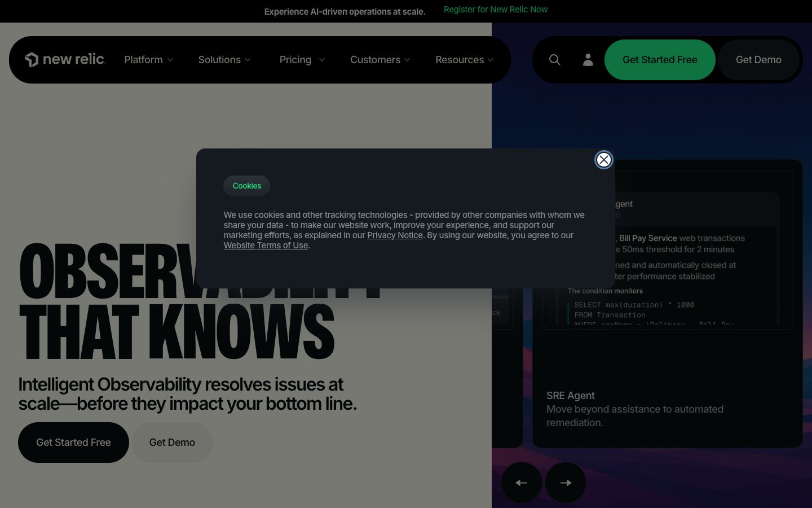This screenshot has width=812, height=508.
Task: Click black Get Started Free hero button
Action: [73, 443]
